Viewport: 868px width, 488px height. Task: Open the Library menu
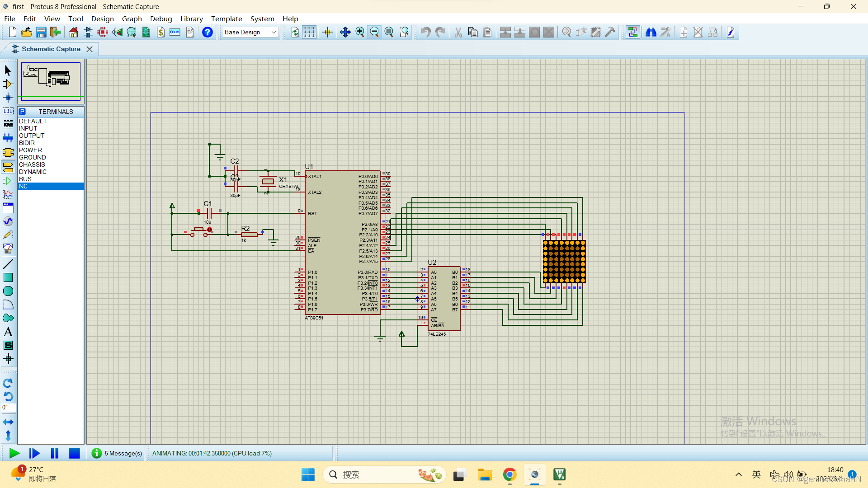click(191, 19)
